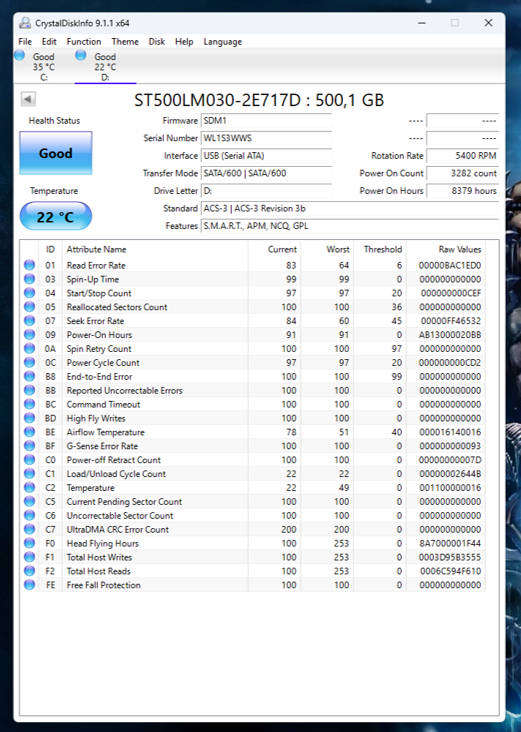
Task: Click raw value 0003D95B3555
Action: point(450,557)
